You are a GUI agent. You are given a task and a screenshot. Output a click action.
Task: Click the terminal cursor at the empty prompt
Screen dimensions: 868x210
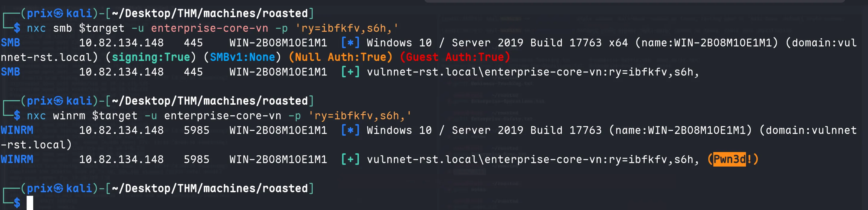click(30, 202)
